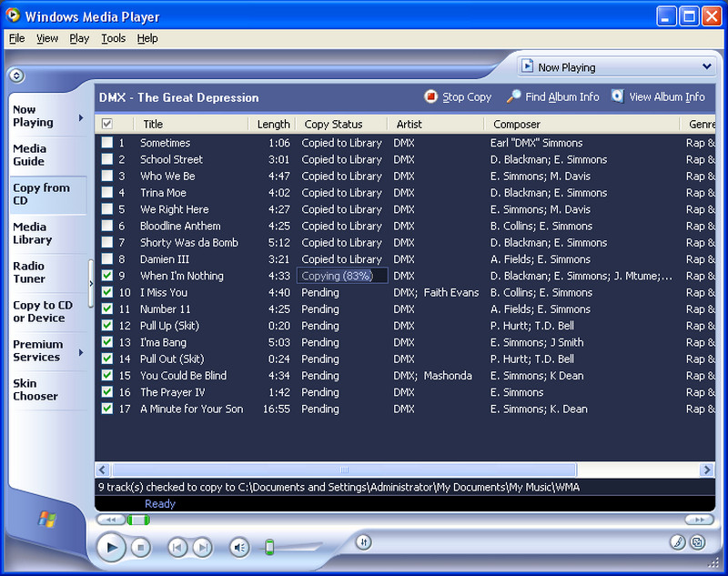Click the rewind button on seek bar
The image size is (728, 576).
coord(109,520)
